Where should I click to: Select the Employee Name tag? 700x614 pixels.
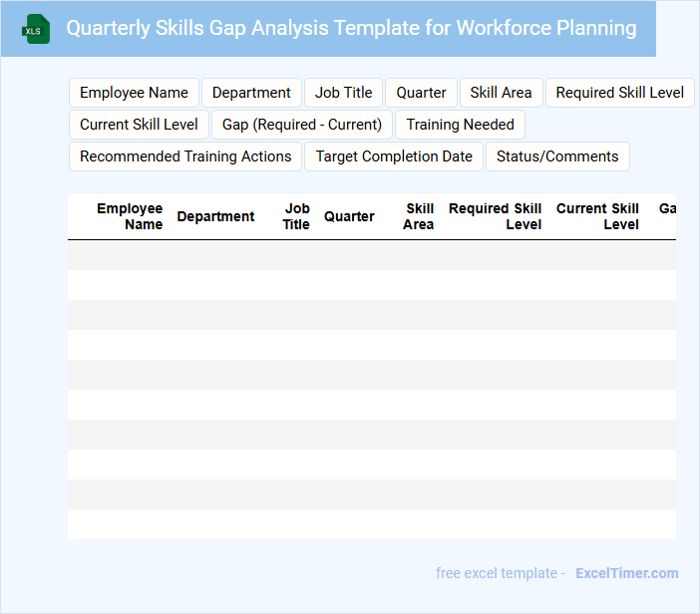134,93
